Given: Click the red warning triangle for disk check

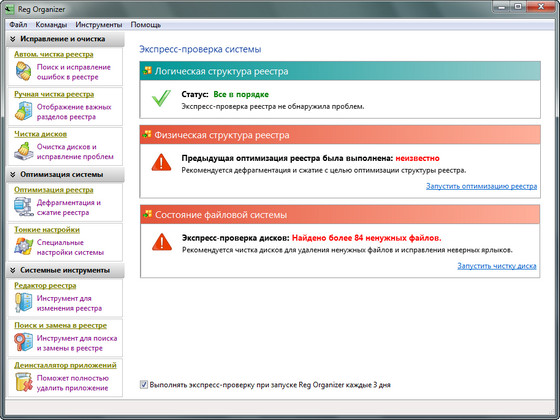Looking at the screenshot, I should click(x=162, y=242).
